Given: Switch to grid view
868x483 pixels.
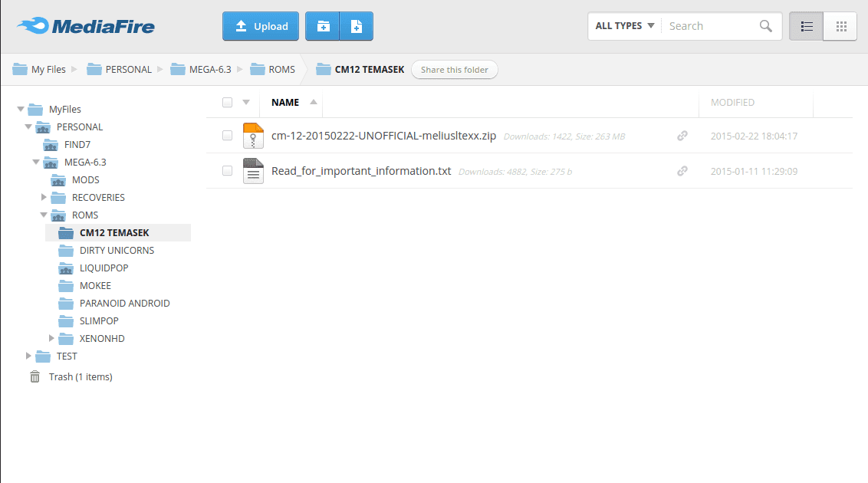Looking at the screenshot, I should (x=841, y=26).
